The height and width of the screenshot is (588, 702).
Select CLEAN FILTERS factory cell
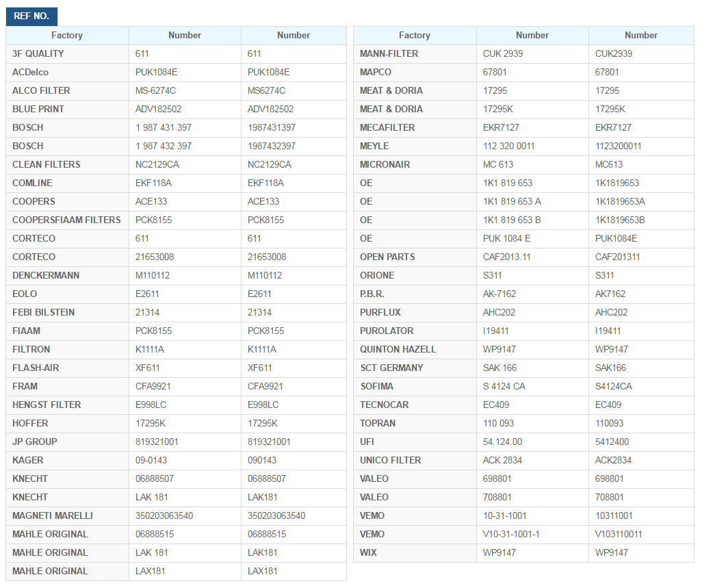[68, 165]
